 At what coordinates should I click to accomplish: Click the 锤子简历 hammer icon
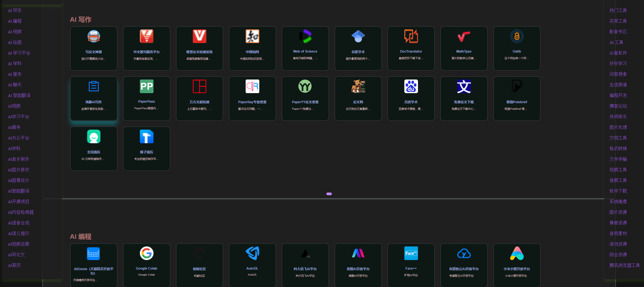tap(146, 136)
